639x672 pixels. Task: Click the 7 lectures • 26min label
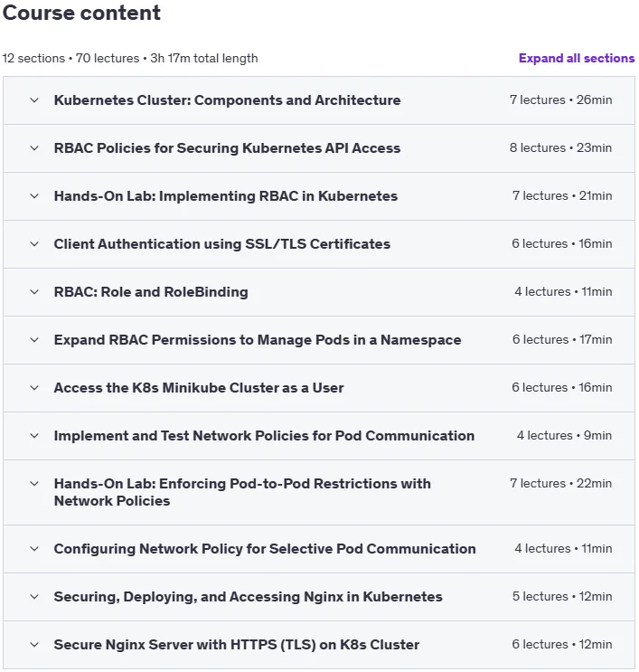pyautogui.click(x=560, y=99)
